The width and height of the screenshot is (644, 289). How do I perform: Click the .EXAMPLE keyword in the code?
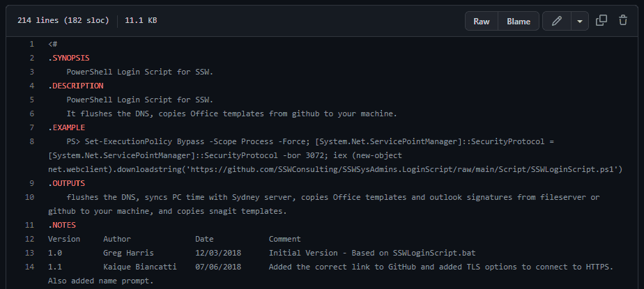66,127
